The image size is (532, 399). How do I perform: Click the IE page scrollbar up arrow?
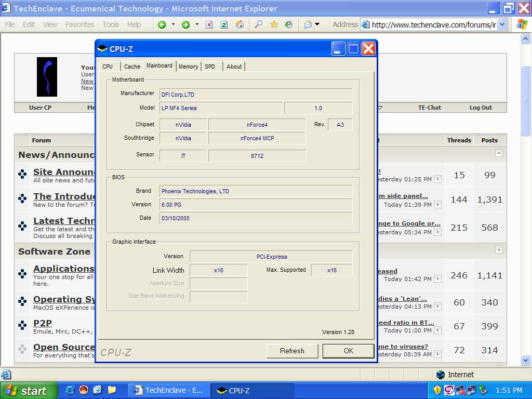click(x=526, y=38)
